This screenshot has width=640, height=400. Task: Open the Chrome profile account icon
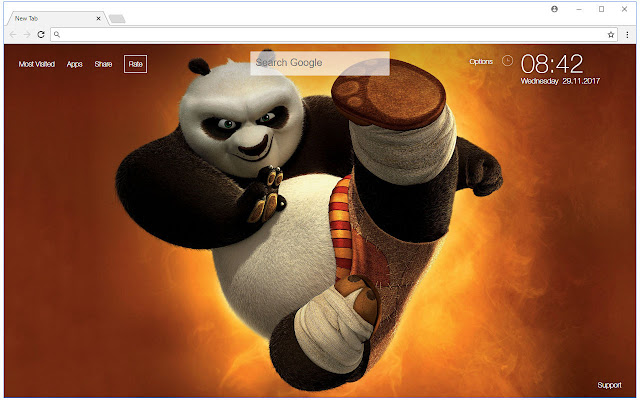554,9
